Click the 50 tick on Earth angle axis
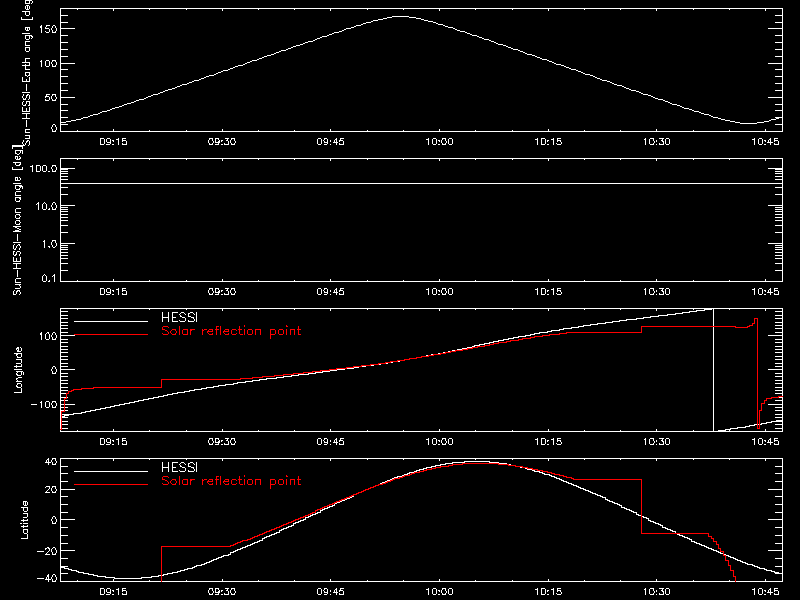The image size is (800, 600). pos(51,97)
